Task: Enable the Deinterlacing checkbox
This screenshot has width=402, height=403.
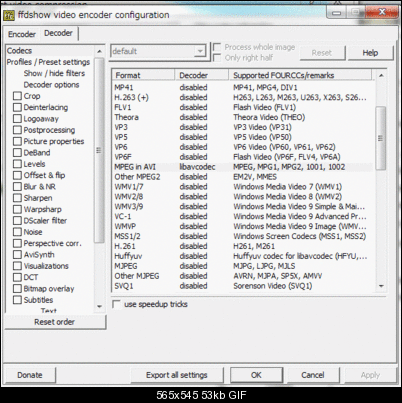Action: pyautogui.click(x=17, y=107)
